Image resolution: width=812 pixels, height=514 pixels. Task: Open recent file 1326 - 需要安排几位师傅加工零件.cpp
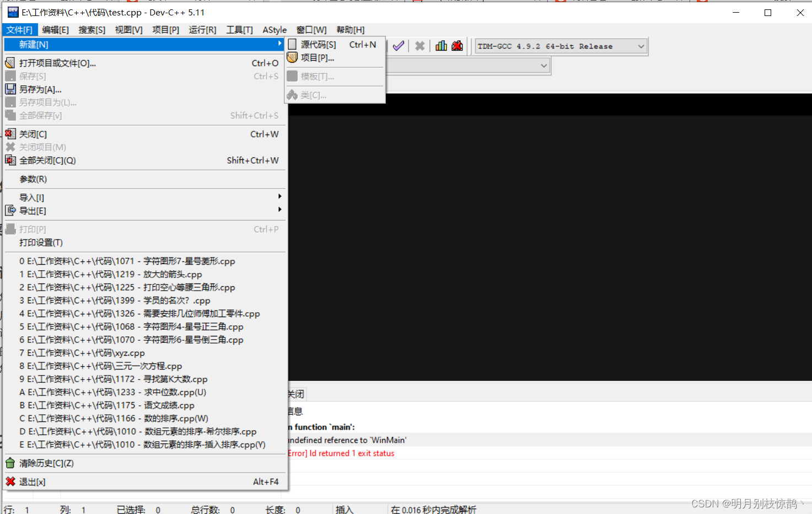click(x=145, y=313)
